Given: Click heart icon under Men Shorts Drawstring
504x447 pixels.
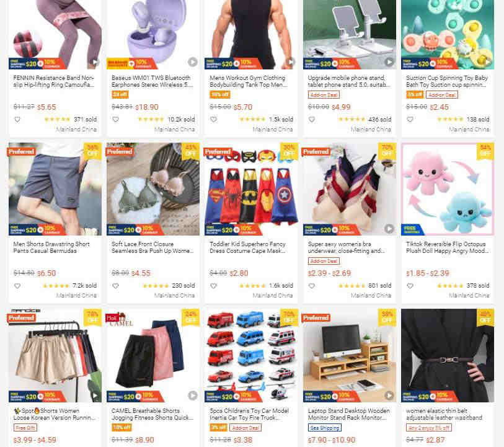Looking at the screenshot, I should [17, 286].
